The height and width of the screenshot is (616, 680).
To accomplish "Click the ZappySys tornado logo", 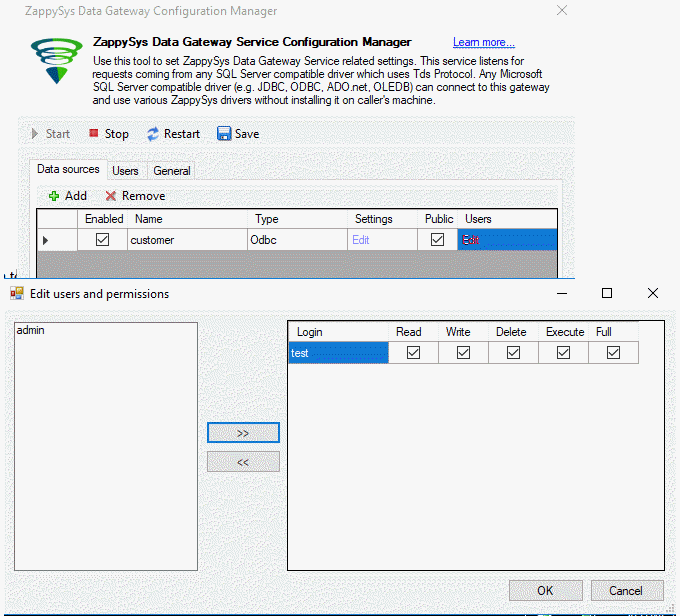I will point(56,61).
